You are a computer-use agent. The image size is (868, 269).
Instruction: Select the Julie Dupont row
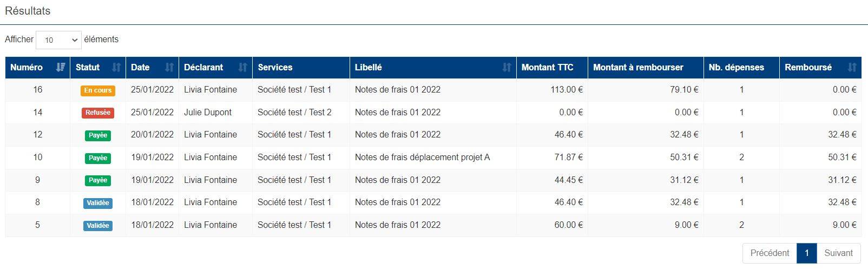tap(433, 113)
